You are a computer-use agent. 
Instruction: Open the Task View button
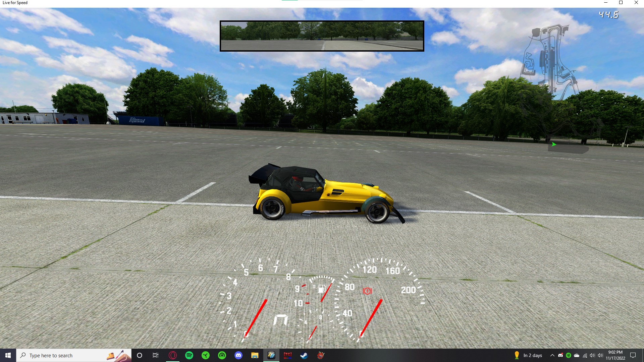pos(155,355)
